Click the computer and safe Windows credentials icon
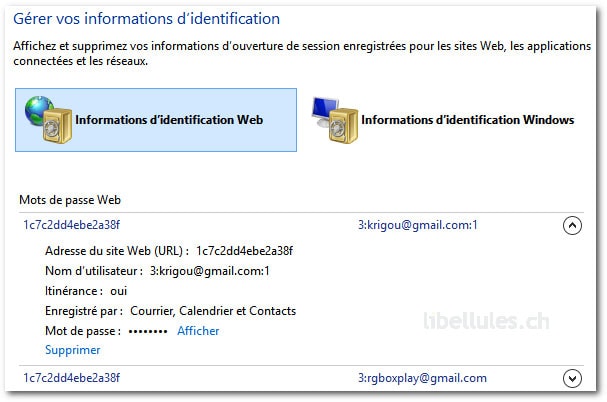Image resolution: width=607 pixels, height=402 pixels. (335, 120)
